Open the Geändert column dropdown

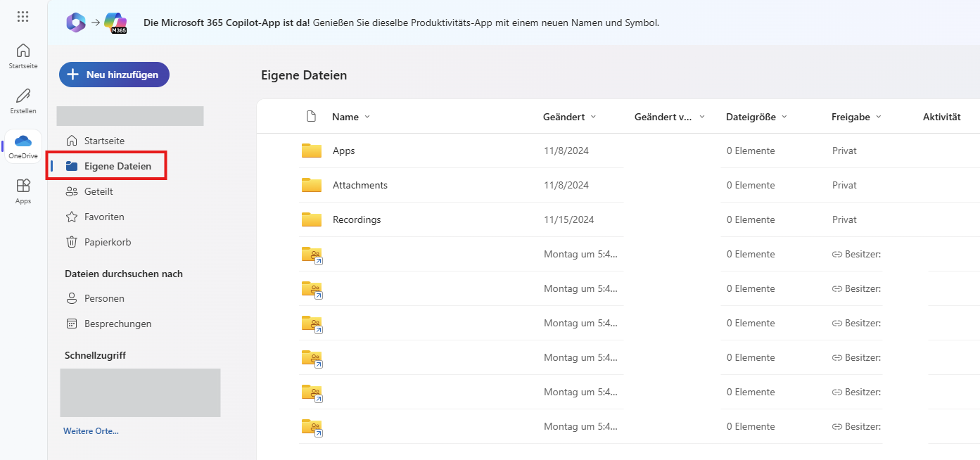pyautogui.click(x=593, y=117)
